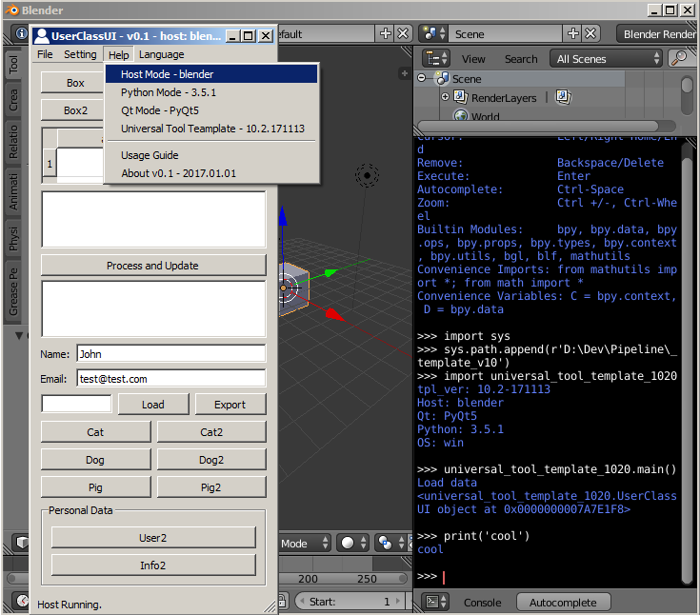Click the Dog button
Screen dimensions: 700x615
[x=95, y=460]
